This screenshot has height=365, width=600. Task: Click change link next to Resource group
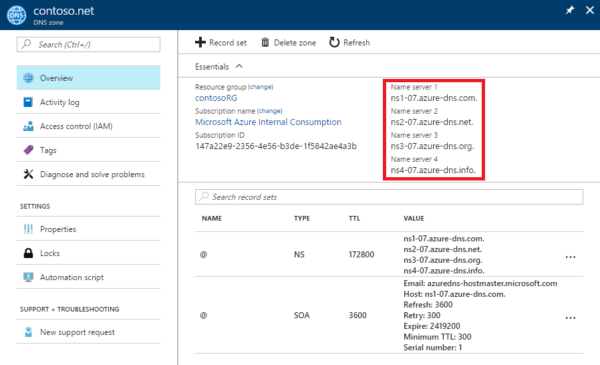261,87
